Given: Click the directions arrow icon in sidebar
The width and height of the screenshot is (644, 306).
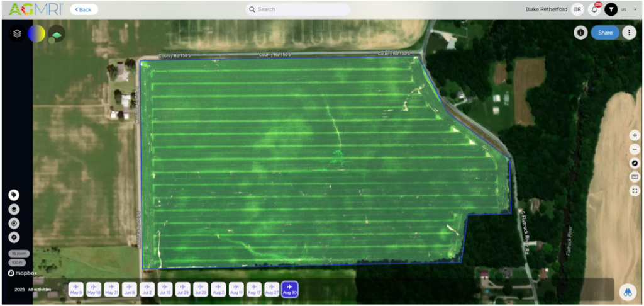Looking at the screenshot, I should click(14, 237).
